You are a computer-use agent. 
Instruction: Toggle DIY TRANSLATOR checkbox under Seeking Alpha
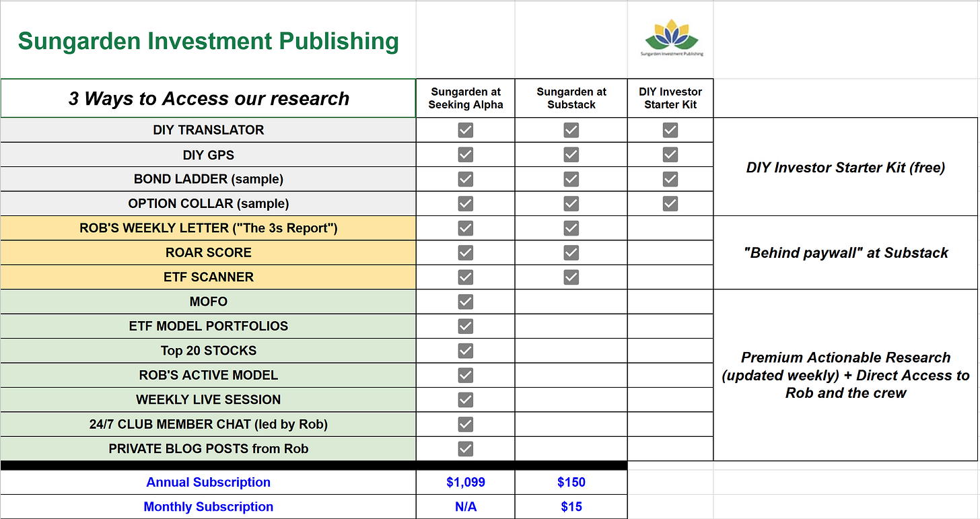(x=465, y=130)
